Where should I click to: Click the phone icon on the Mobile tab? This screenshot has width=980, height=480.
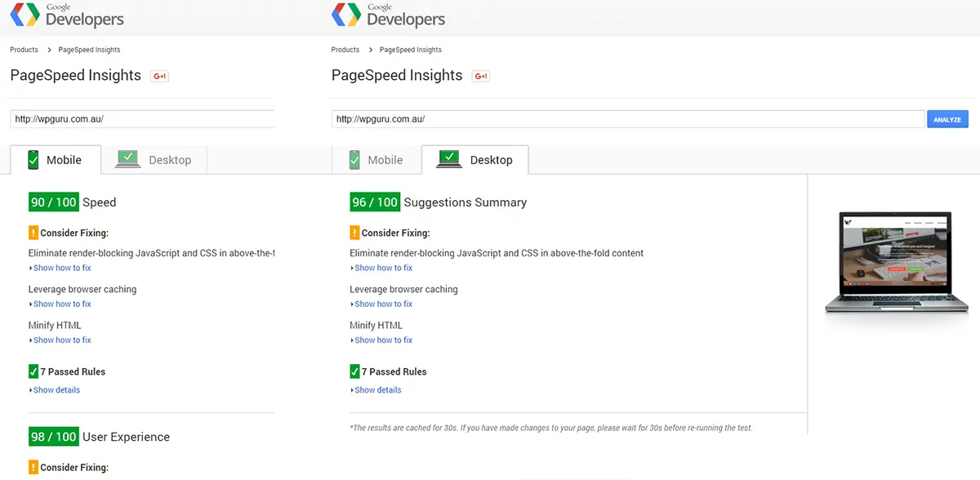coord(33,160)
